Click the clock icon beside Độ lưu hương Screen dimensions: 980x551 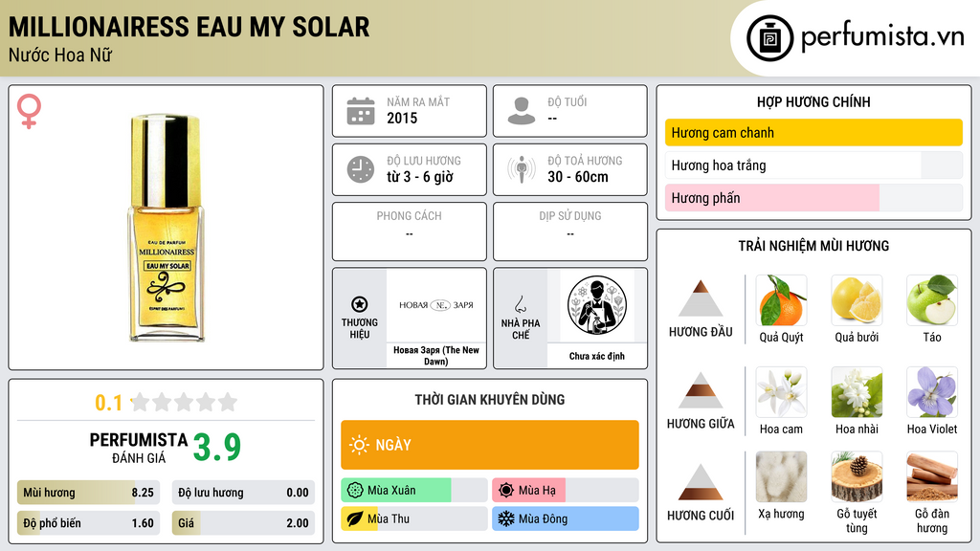click(361, 169)
